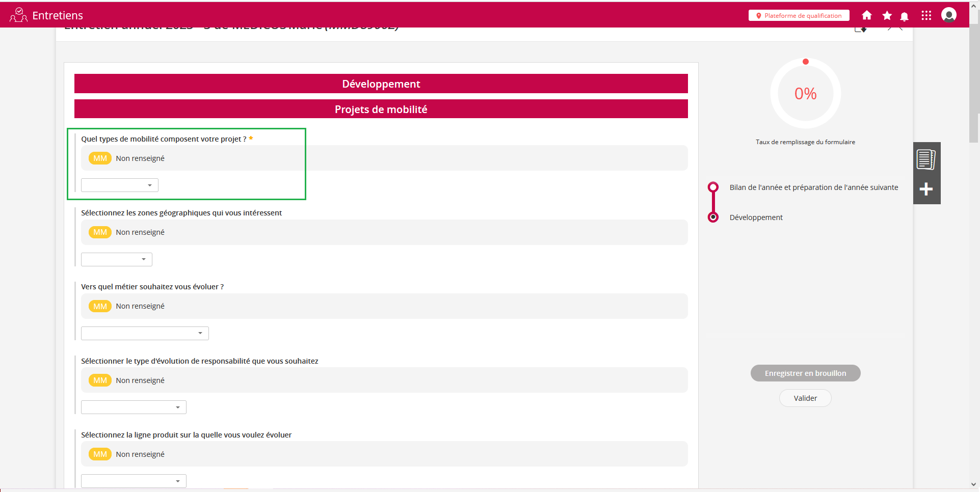Screen dimensions: 980x492
Task: Click Plateforme de qualification badge
Action: (799, 16)
